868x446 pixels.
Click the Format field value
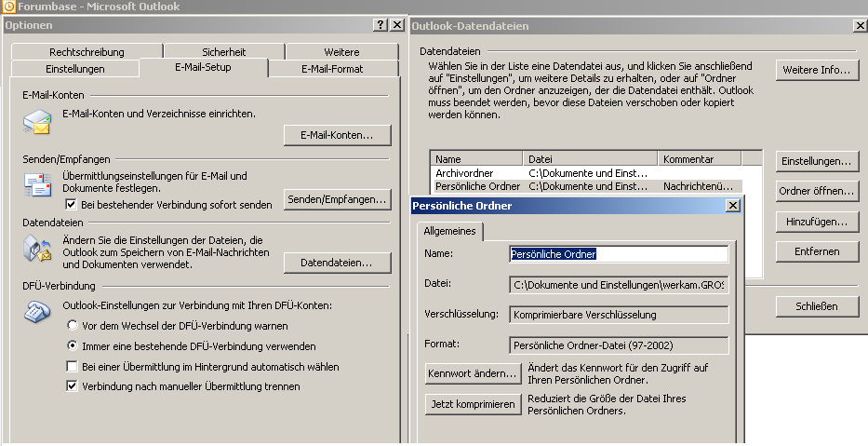click(x=619, y=345)
